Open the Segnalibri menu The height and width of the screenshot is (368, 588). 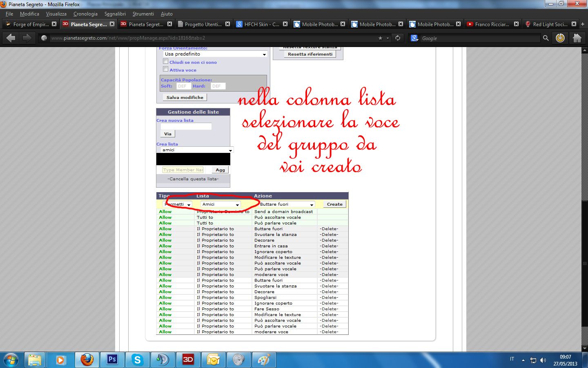coord(115,14)
